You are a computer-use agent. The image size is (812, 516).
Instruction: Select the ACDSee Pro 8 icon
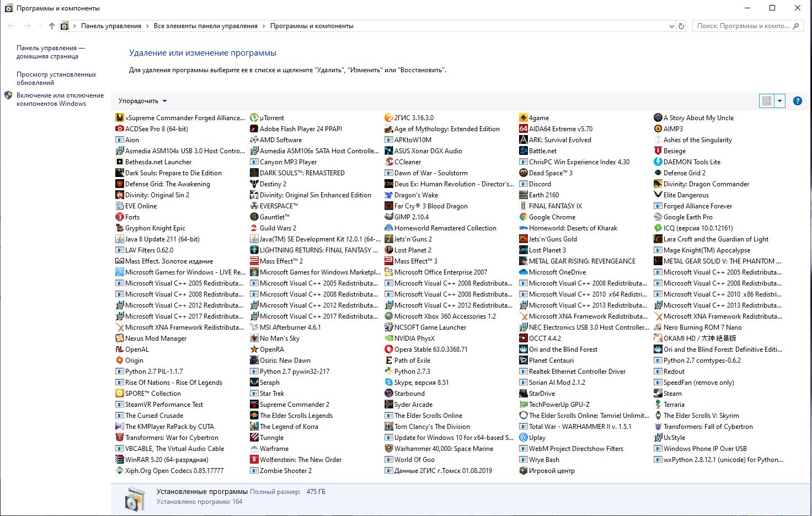pos(120,128)
